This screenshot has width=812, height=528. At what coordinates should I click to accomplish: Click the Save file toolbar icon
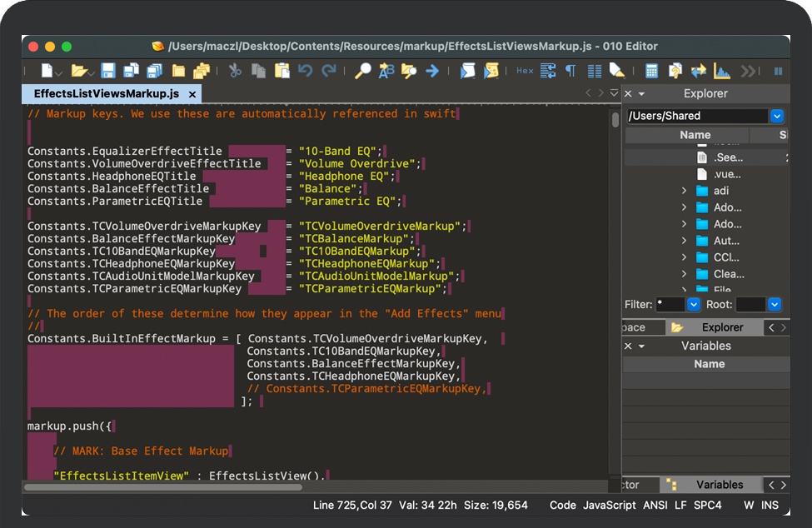click(108, 71)
